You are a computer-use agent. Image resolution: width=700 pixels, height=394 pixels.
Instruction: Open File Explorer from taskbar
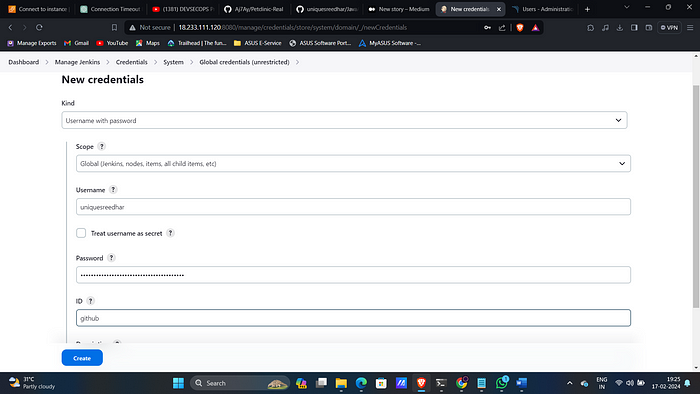(x=341, y=383)
